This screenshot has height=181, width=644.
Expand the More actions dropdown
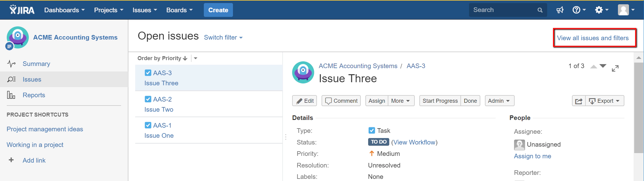[x=401, y=101]
